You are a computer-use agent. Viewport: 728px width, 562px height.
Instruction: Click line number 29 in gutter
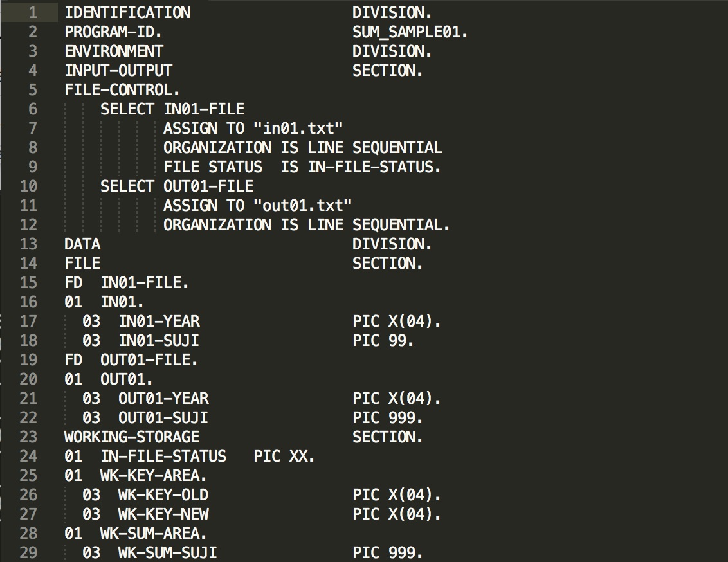click(x=28, y=553)
